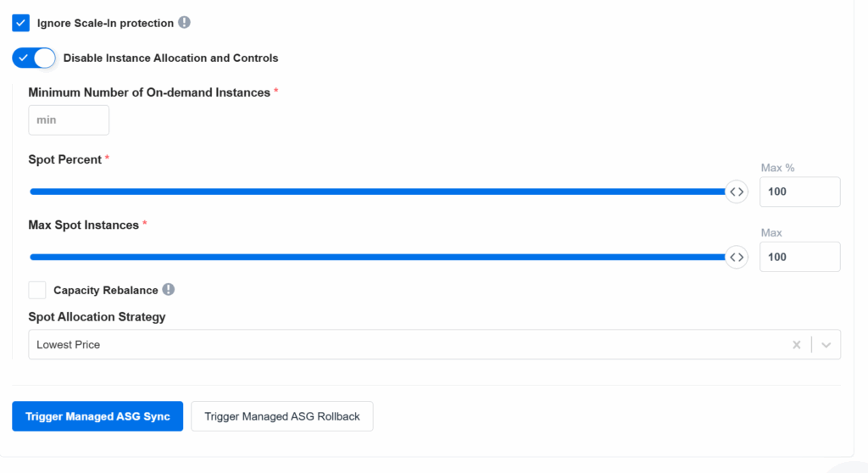Open the Lowest Price strategy dropdown field
This screenshot has height=473, width=868.
point(407,345)
